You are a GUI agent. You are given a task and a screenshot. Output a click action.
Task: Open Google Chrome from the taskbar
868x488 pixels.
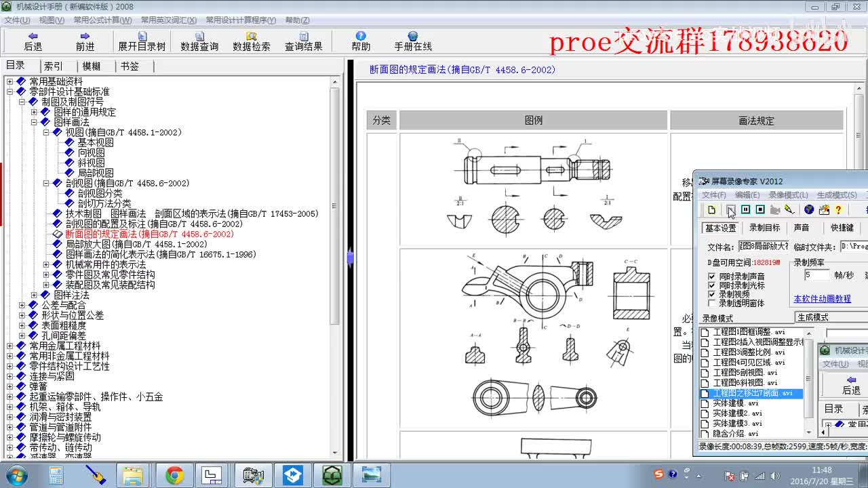coord(174,476)
